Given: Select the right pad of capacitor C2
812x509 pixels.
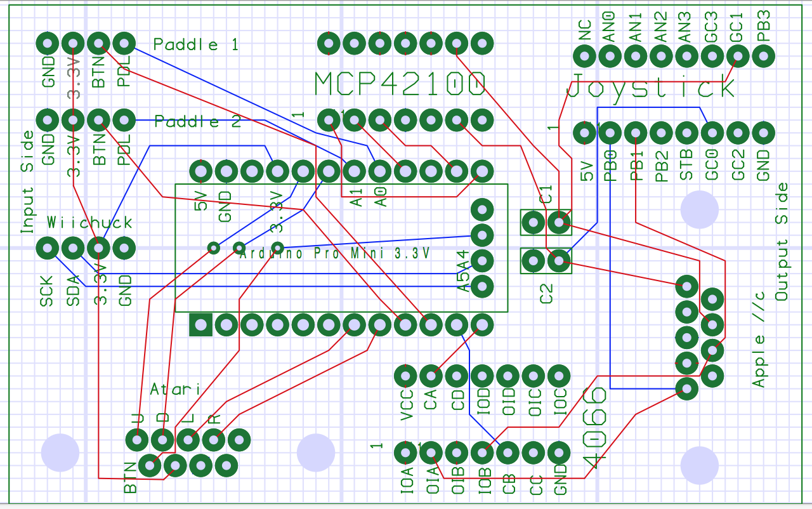Looking at the screenshot, I should 558,260.
